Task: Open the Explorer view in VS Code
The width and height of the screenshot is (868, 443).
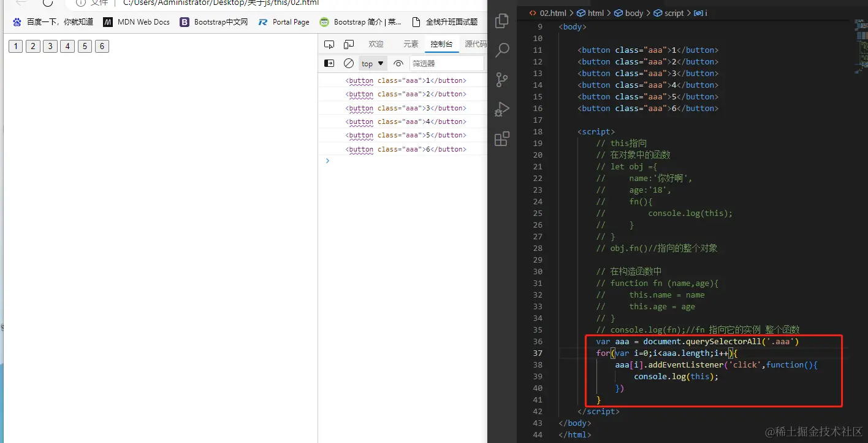Action: (x=502, y=21)
